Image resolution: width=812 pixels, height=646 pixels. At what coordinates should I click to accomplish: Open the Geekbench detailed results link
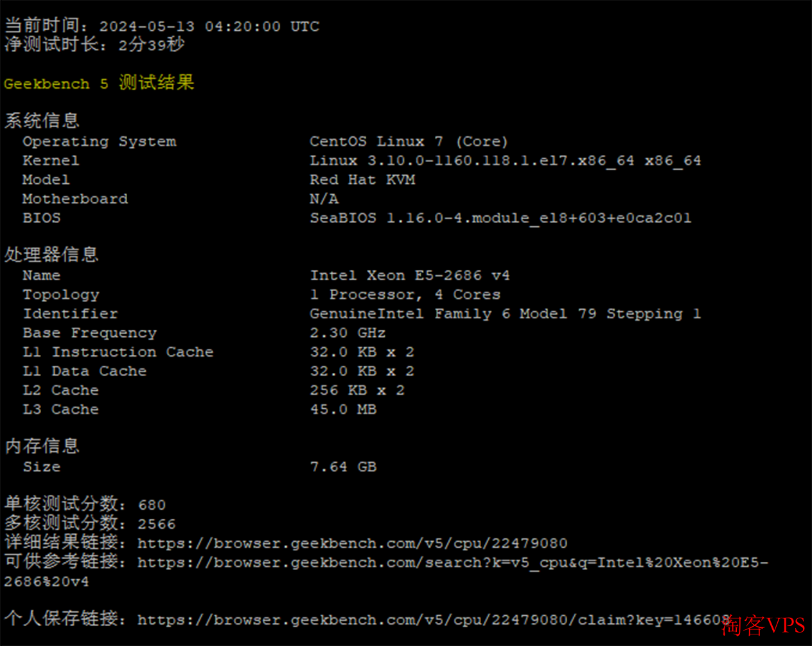352,543
